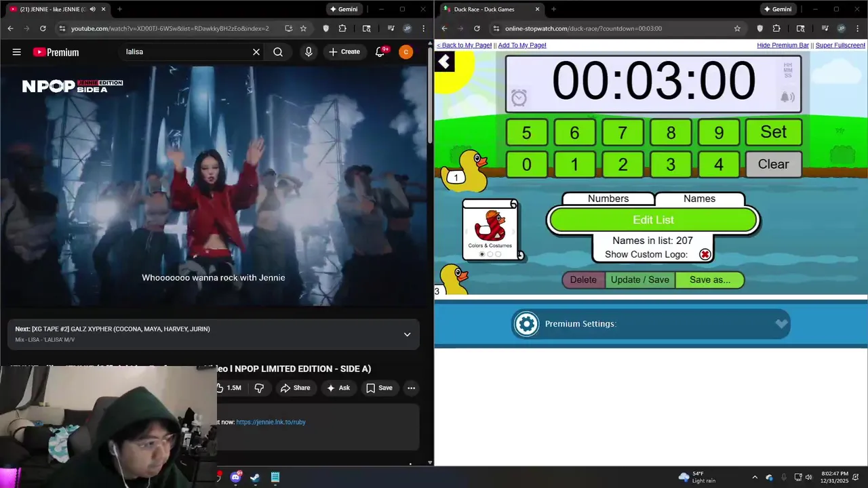
Task: Switch to the Names tab
Action: click(x=699, y=199)
